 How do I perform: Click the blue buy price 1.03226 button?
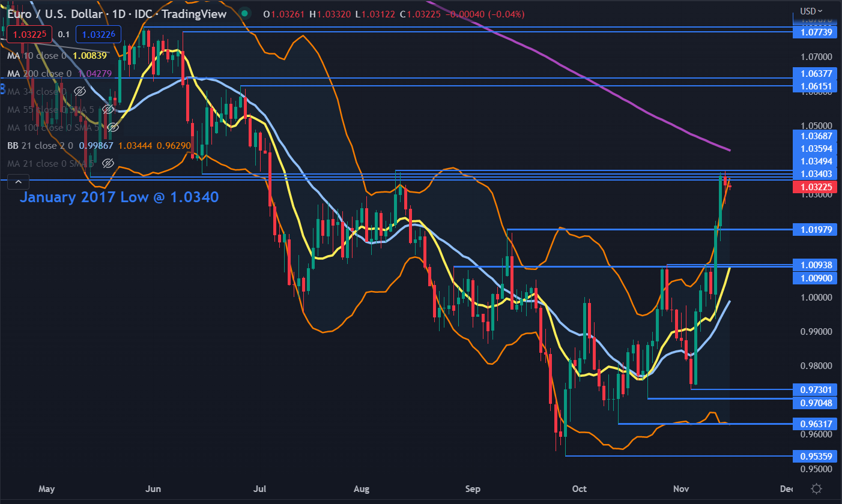(x=98, y=35)
